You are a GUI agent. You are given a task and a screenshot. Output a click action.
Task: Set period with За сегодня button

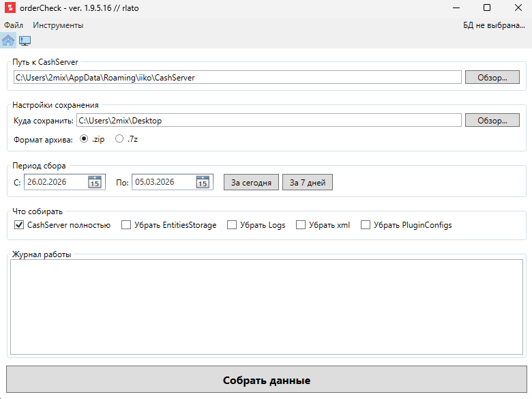tap(252, 183)
